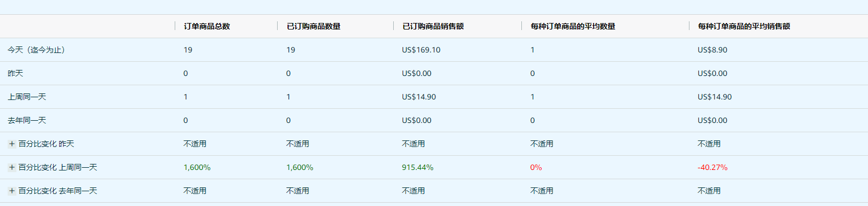Click the US$8.90 average sales cell
Viewport: 868px width, 206px height.
pos(712,50)
